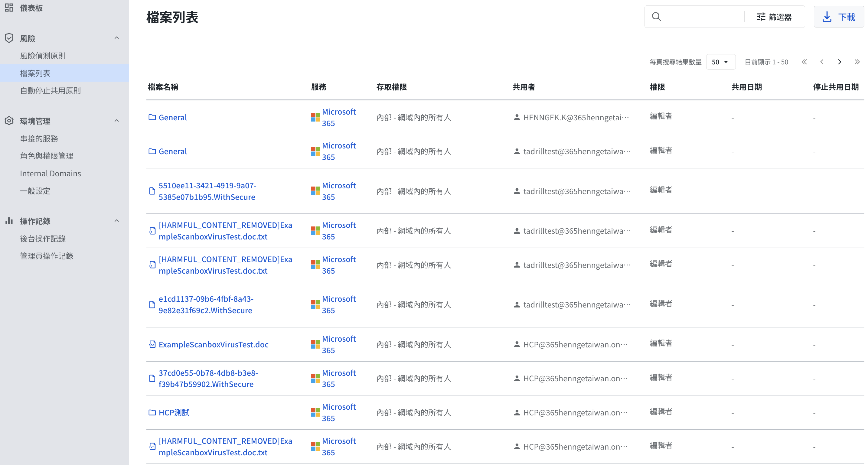
Task: Jump to last page double arrow
Action: point(857,62)
